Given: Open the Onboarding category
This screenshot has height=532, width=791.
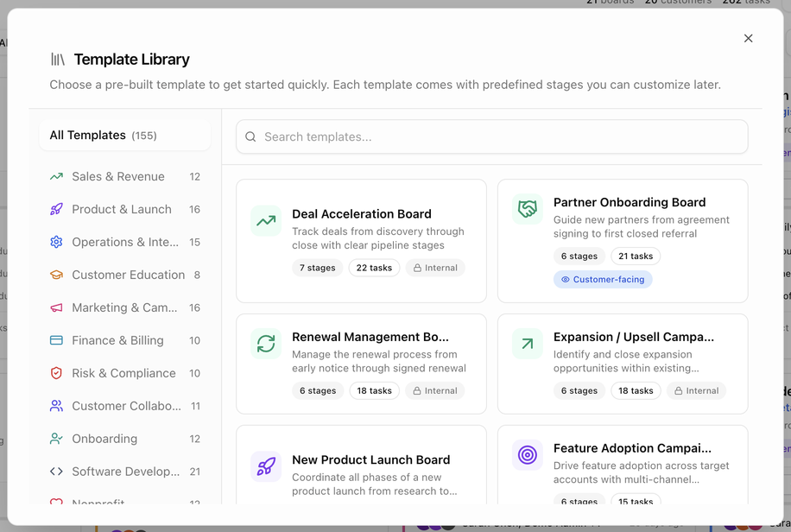Looking at the screenshot, I should click(124, 439).
